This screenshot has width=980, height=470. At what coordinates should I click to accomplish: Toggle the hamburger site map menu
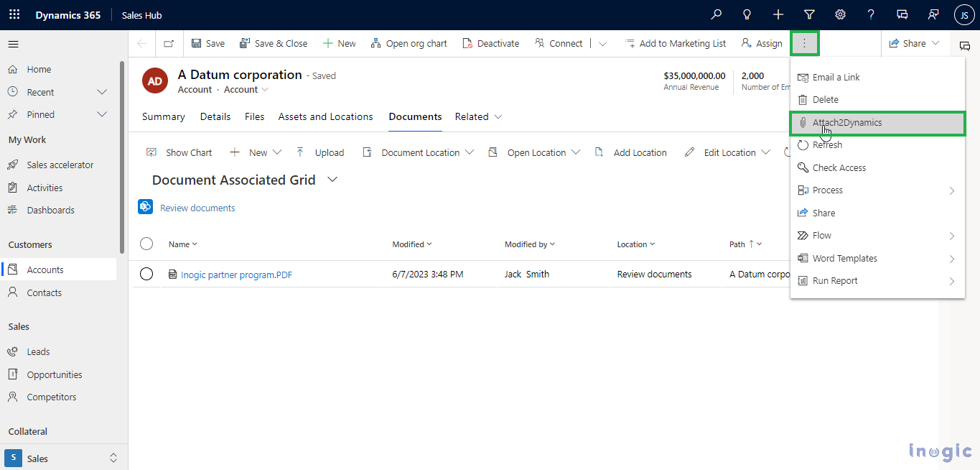pyautogui.click(x=13, y=45)
